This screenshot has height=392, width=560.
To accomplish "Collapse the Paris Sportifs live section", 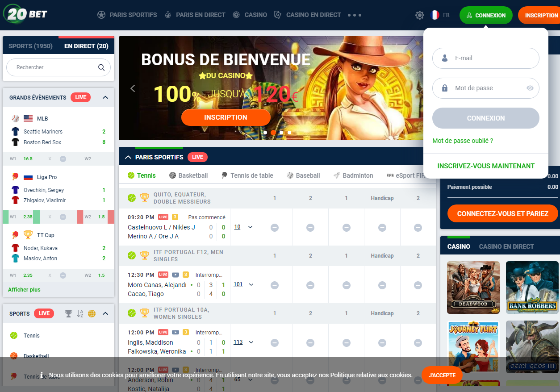I will pos(128,157).
